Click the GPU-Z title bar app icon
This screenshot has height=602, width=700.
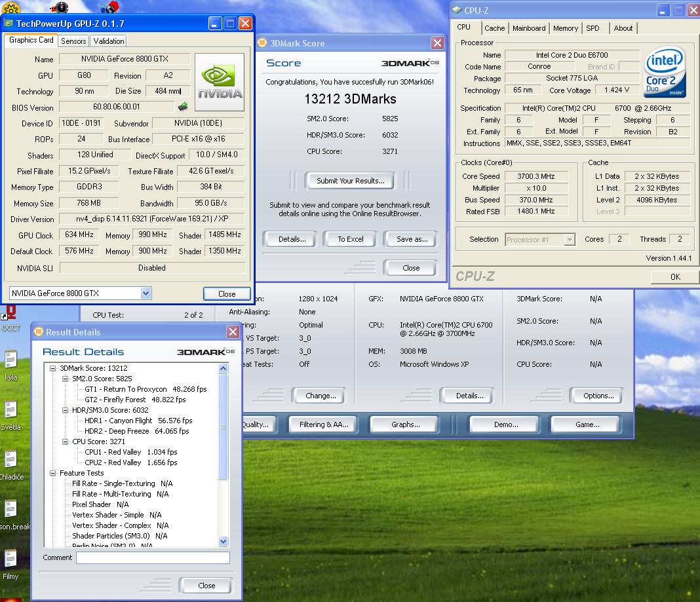click(x=9, y=23)
